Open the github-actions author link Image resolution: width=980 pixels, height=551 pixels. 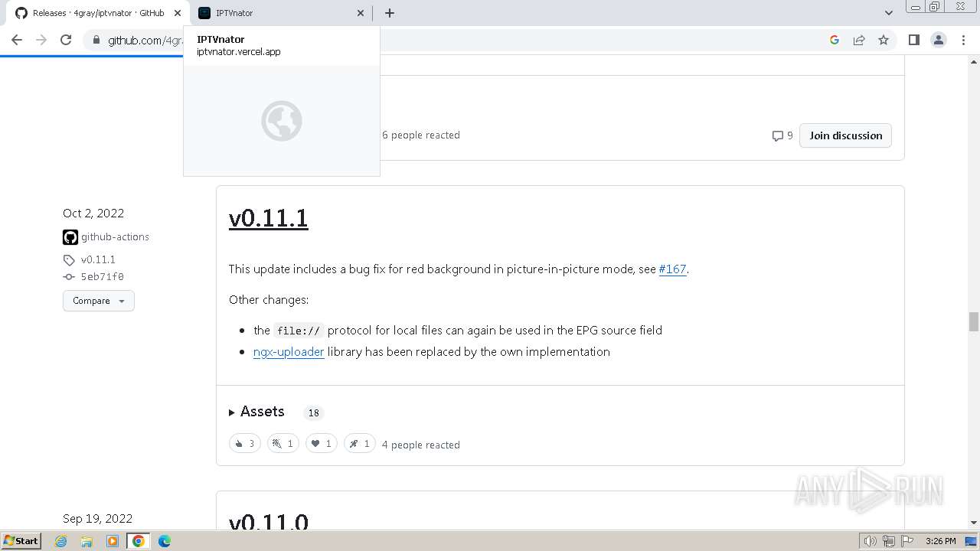coord(115,237)
